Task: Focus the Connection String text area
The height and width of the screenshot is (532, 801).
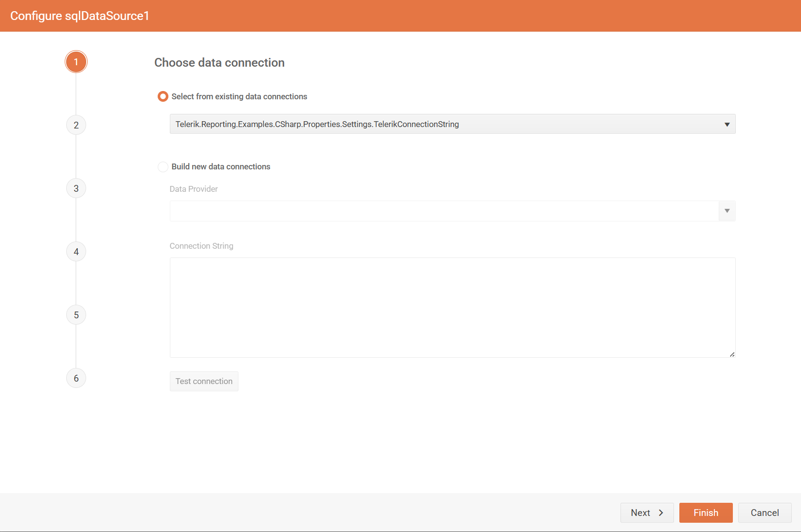Action: [452, 307]
